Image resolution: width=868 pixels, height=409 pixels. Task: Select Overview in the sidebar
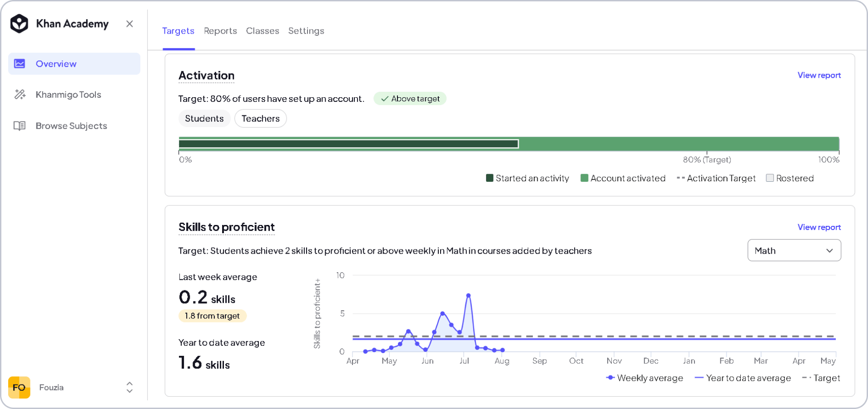pos(74,64)
